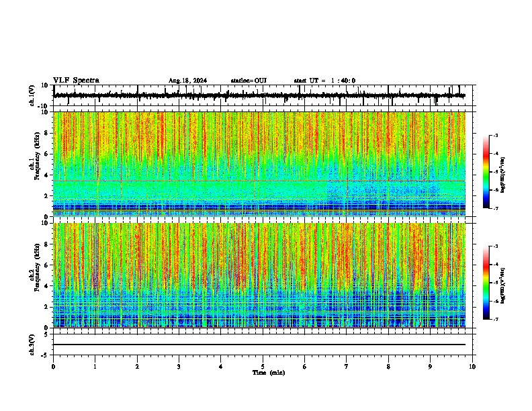This screenshot has height=411, width=532.
Task: Click the time axis tick label "6"
Action: (305, 367)
